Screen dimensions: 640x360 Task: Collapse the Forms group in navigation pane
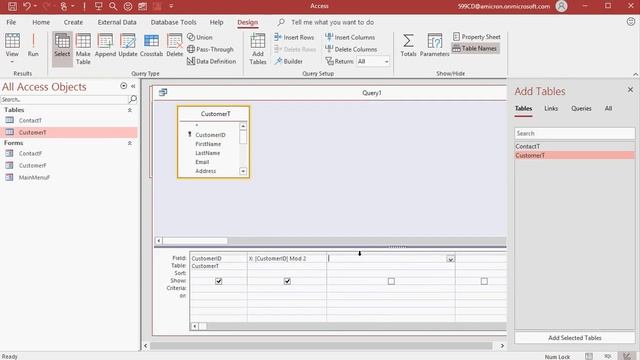130,143
